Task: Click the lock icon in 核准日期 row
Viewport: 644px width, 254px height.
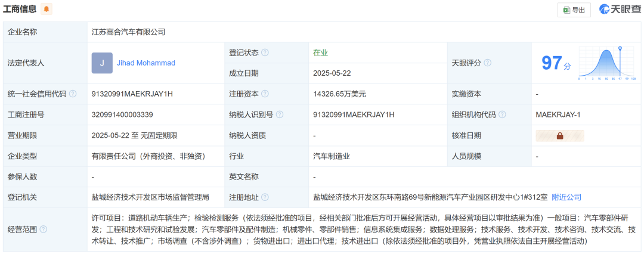Action: click(560, 135)
